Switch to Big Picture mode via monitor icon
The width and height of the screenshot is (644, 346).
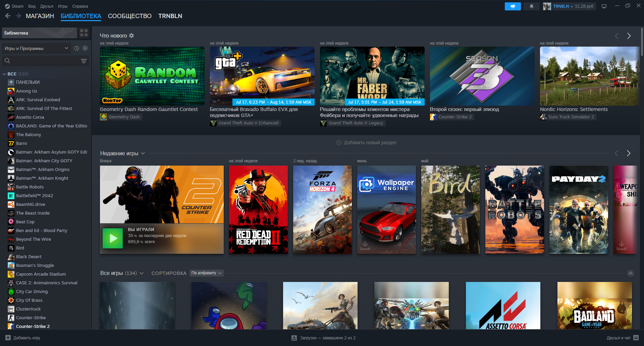pyautogui.click(x=604, y=6)
